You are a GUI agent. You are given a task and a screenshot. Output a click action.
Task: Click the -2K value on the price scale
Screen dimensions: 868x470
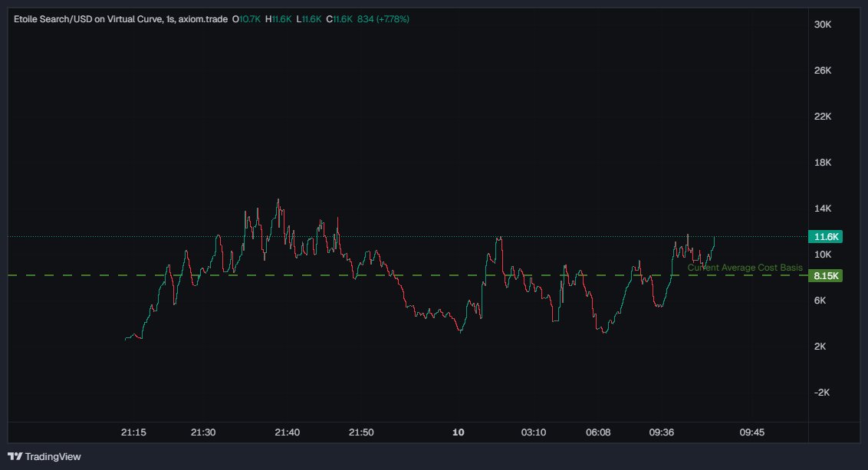click(x=822, y=392)
